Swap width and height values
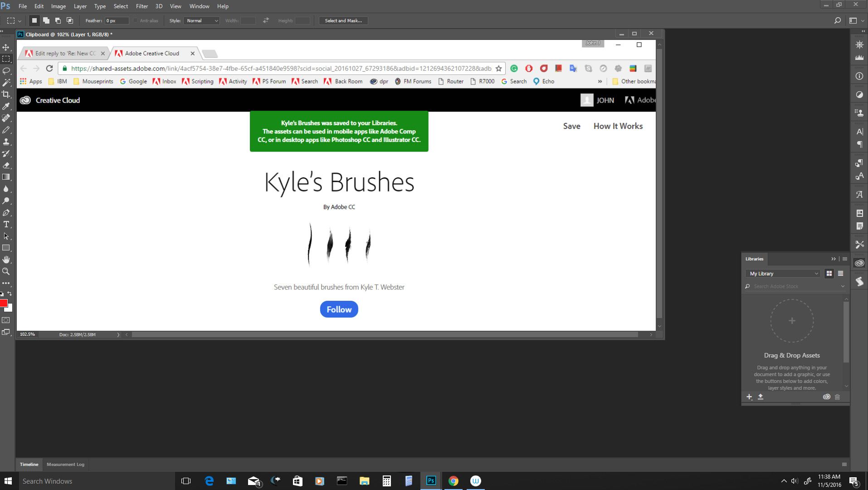Viewport: 868px width, 490px height. click(x=266, y=20)
